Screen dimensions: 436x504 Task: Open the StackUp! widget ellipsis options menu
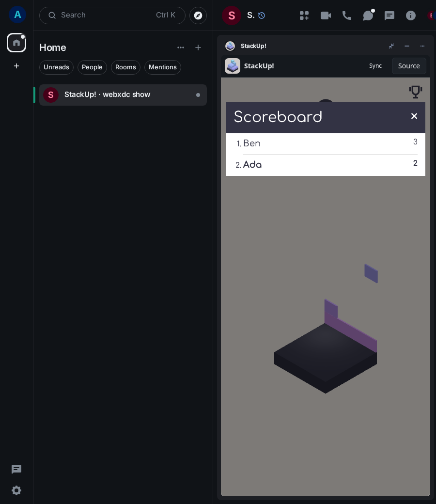[x=422, y=46]
